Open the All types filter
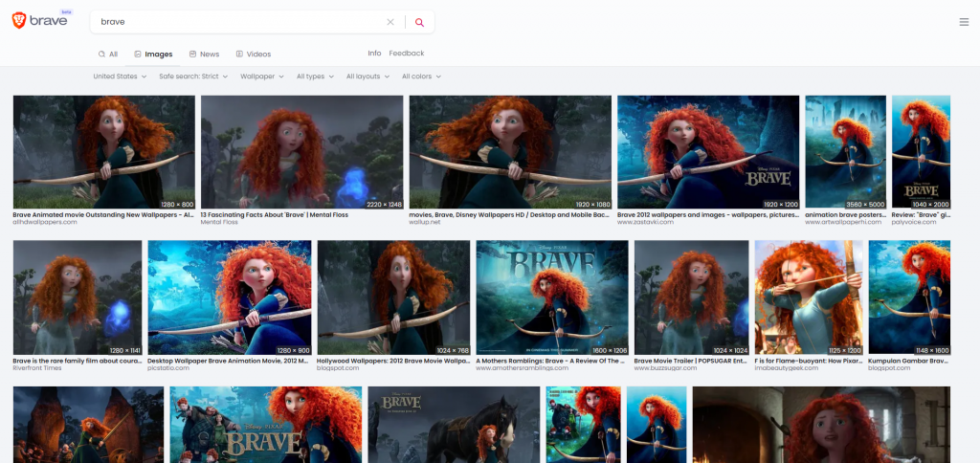 (315, 77)
